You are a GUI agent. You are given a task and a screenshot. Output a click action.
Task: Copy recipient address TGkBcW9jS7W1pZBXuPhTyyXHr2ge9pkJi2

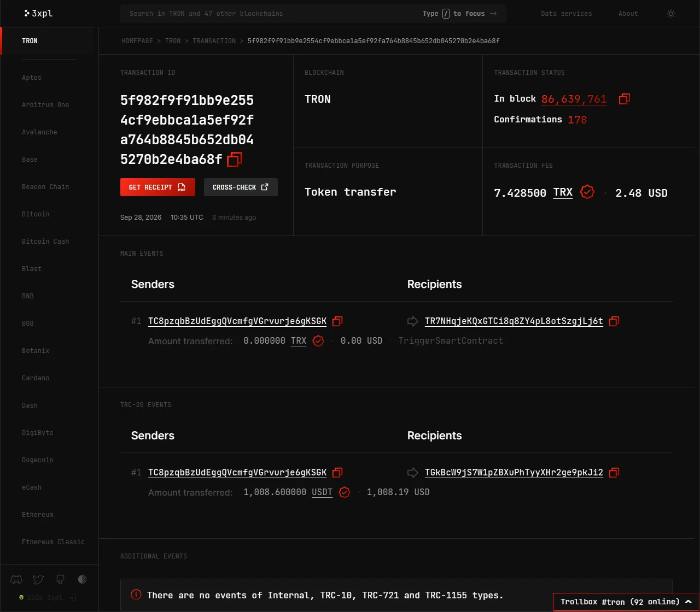click(614, 472)
